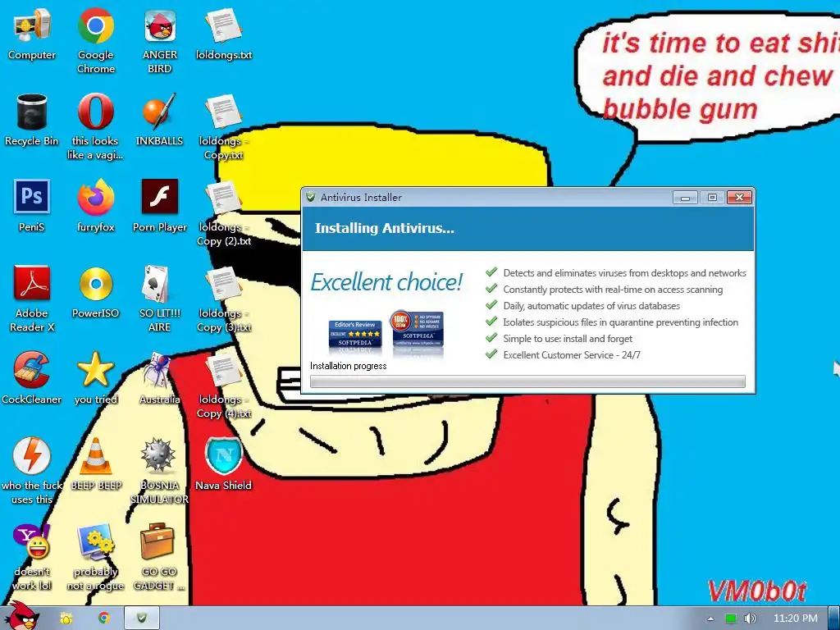Open the furryfox Firefox icon
840x630 pixels.
point(95,206)
